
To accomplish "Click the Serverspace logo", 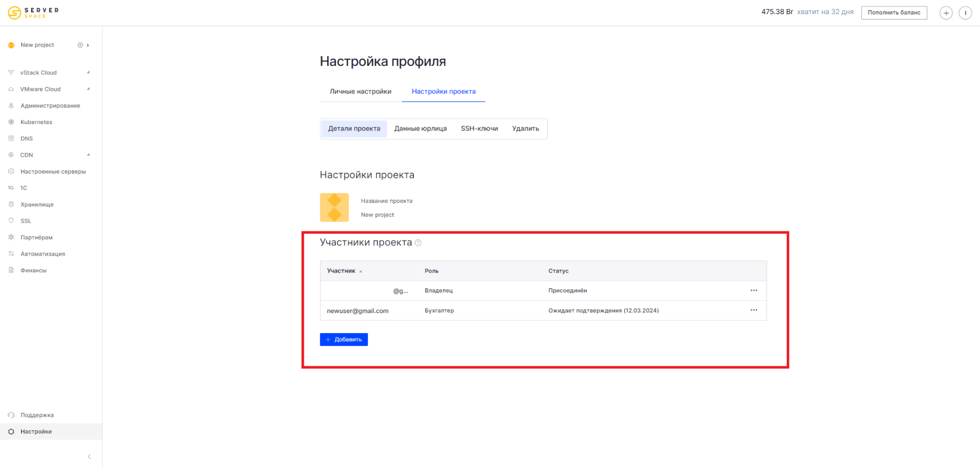I will pyautogui.click(x=33, y=12).
